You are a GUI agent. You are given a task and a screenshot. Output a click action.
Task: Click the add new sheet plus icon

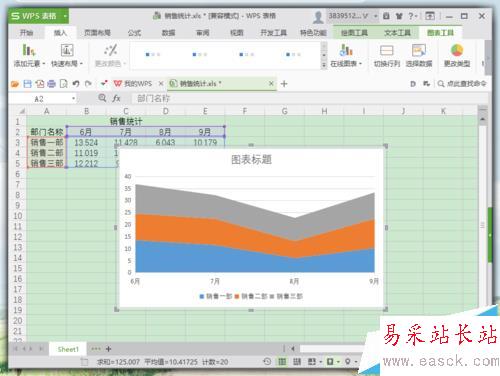point(108,349)
